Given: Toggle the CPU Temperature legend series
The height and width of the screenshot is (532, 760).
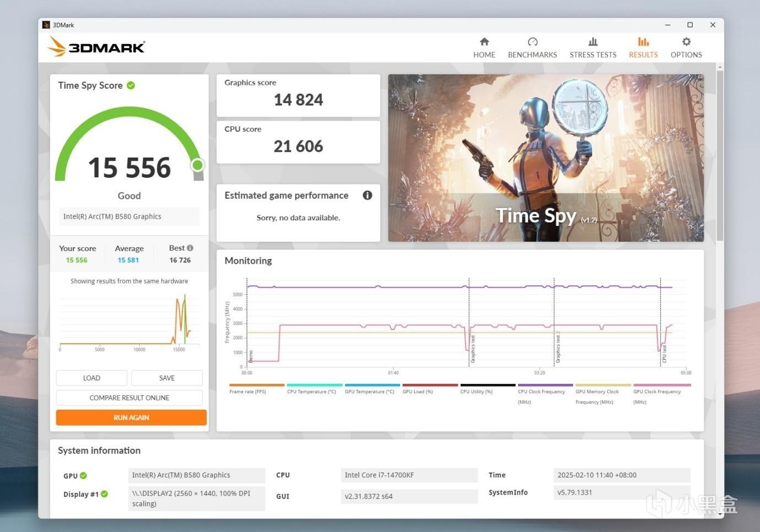Looking at the screenshot, I should [x=314, y=389].
